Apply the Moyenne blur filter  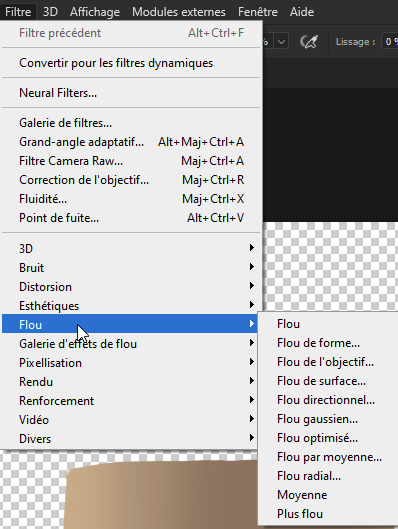[x=329, y=495]
